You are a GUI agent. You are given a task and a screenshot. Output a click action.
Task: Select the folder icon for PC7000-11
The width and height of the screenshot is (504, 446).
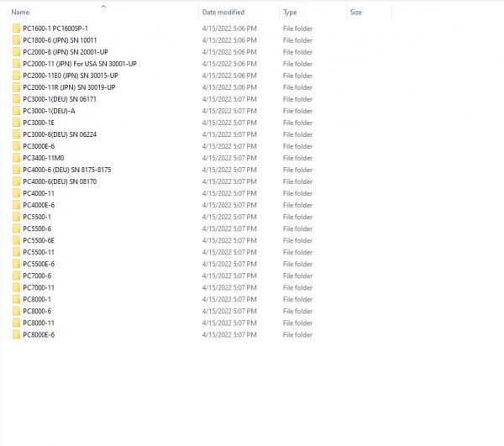[x=17, y=287]
